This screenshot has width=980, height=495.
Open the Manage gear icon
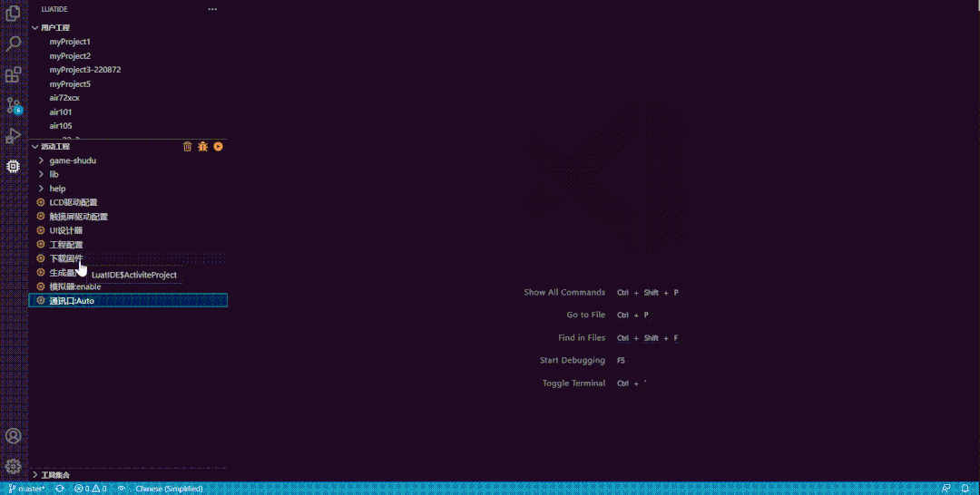click(x=13, y=466)
